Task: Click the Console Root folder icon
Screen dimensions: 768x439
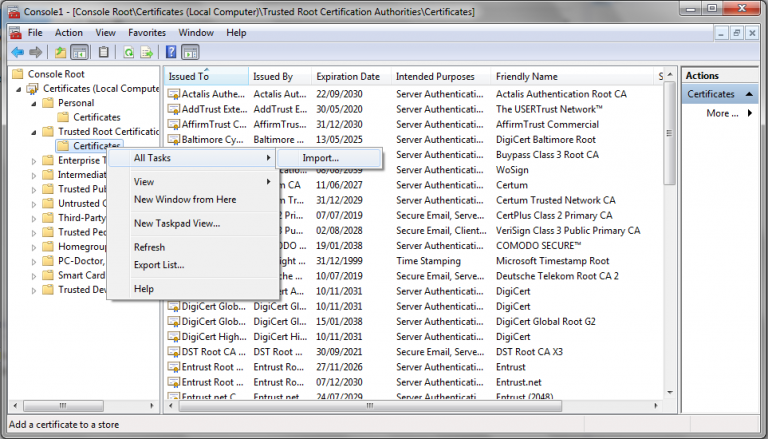Action: pos(18,74)
